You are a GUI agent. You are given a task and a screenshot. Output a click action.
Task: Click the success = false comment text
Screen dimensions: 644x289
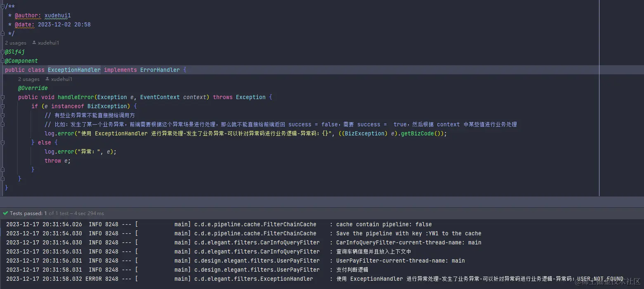click(313, 125)
